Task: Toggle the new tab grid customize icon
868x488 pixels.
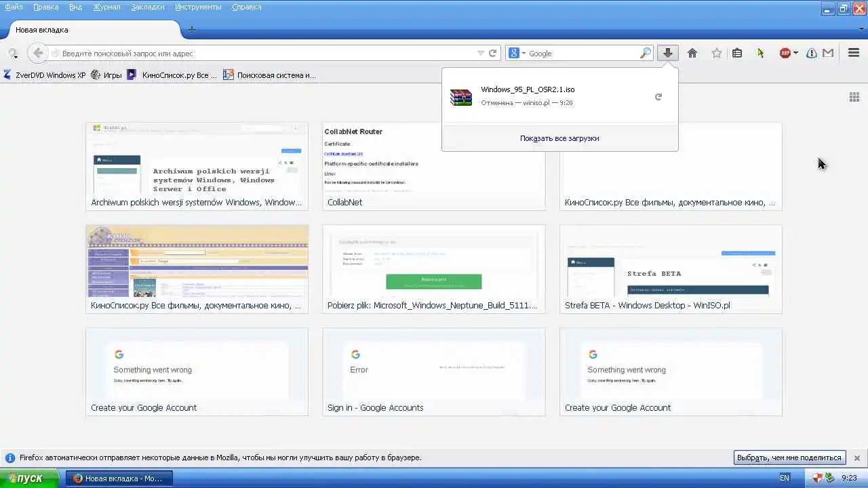Action: click(x=854, y=97)
